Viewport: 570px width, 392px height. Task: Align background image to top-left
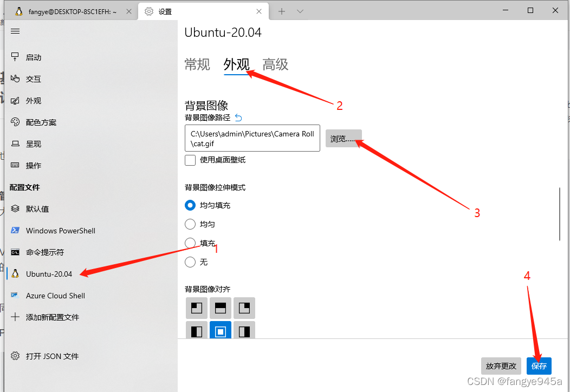(197, 308)
